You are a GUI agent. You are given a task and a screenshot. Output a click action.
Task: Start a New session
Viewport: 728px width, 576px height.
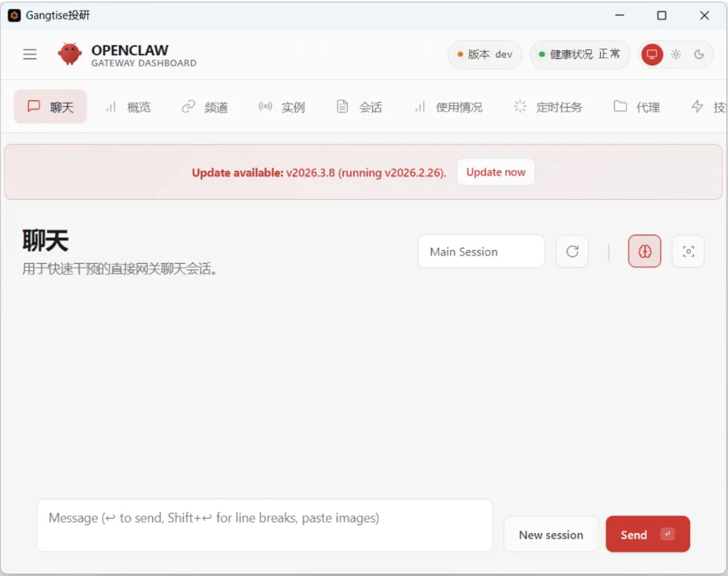[x=551, y=534]
